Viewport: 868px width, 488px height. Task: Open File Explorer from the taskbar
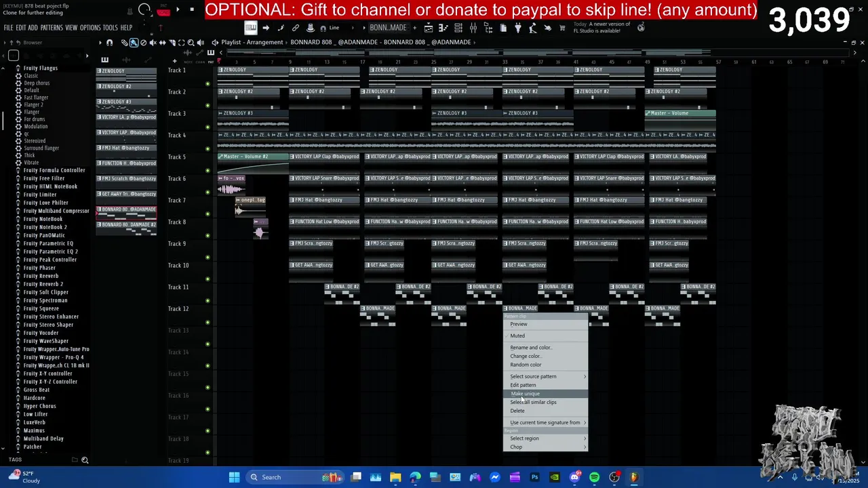point(395,477)
